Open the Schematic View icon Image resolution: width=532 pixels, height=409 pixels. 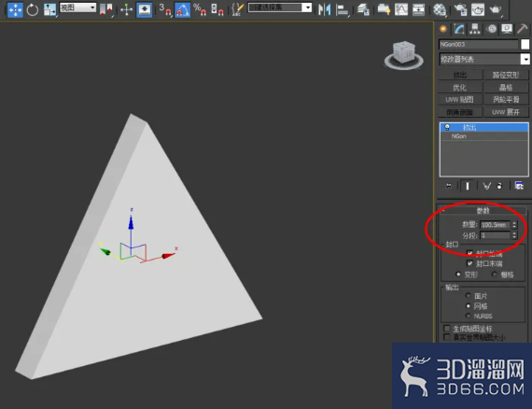coord(418,9)
